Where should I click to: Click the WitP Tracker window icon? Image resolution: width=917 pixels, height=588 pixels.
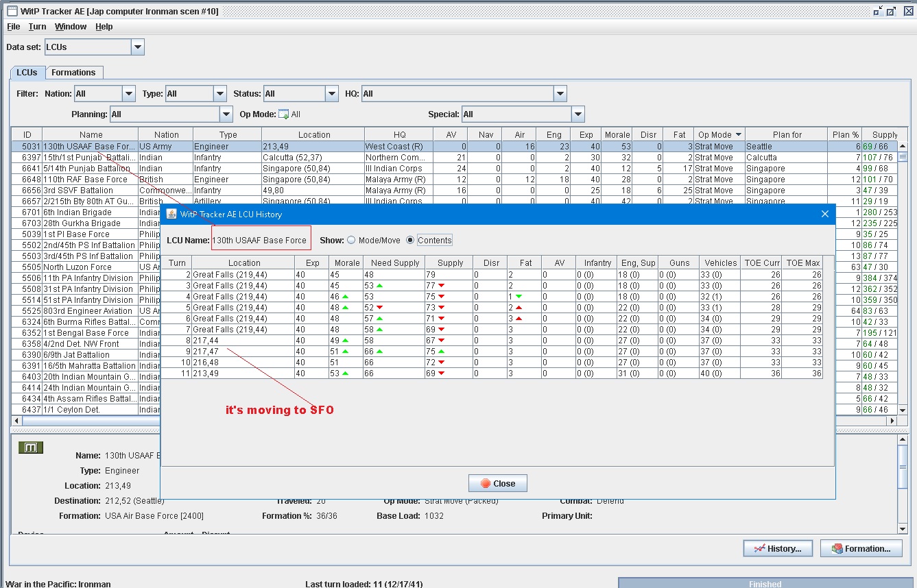(12, 11)
